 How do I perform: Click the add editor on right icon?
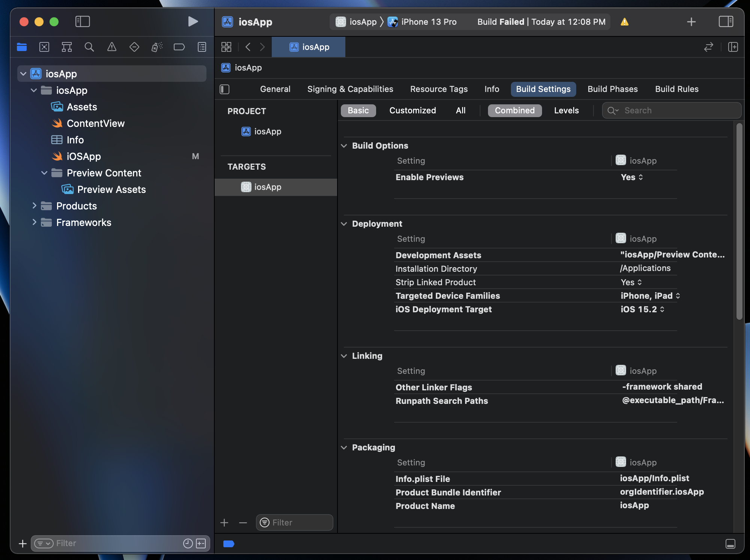point(733,47)
